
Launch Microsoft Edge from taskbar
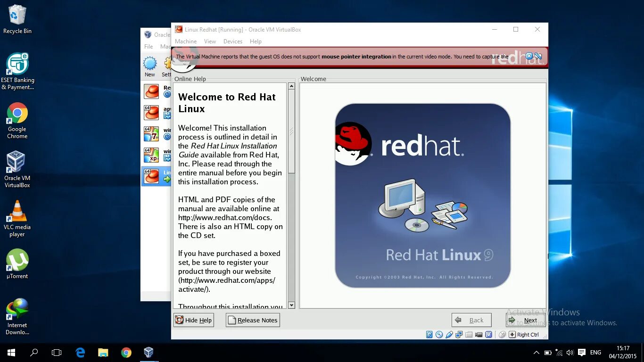[81, 352]
